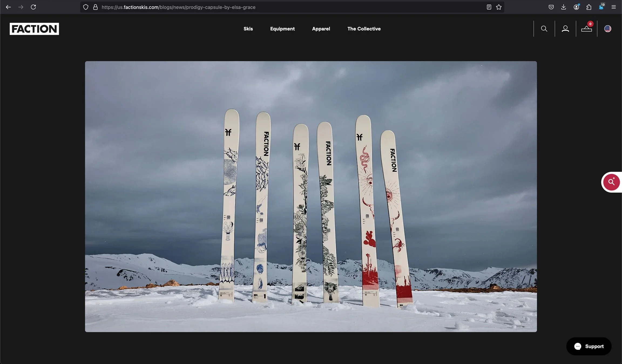Open the Support chat button

click(589, 346)
